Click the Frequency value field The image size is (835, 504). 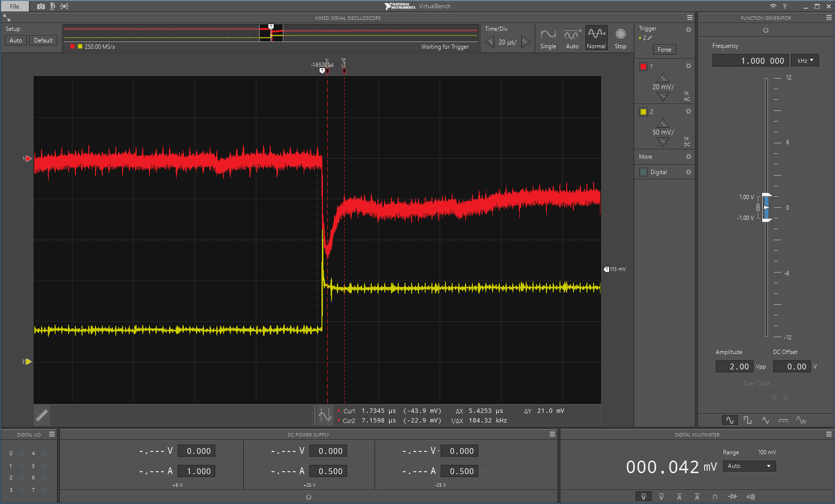tap(751, 60)
